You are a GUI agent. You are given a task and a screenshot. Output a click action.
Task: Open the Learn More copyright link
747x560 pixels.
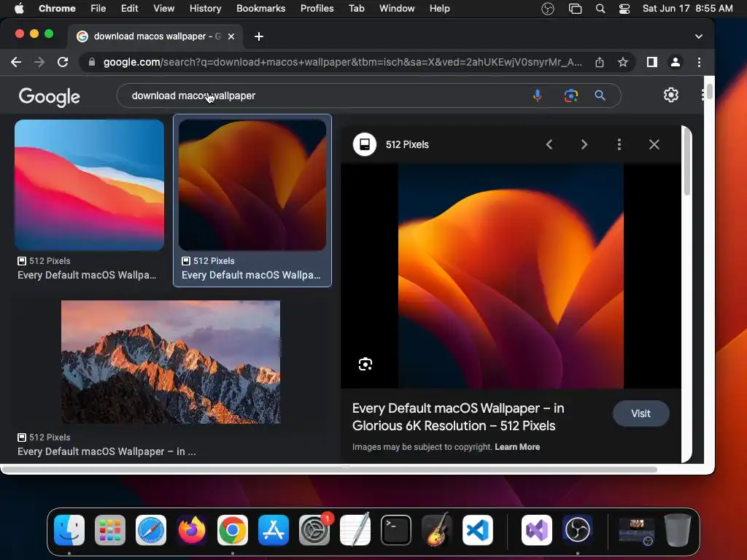(x=517, y=447)
